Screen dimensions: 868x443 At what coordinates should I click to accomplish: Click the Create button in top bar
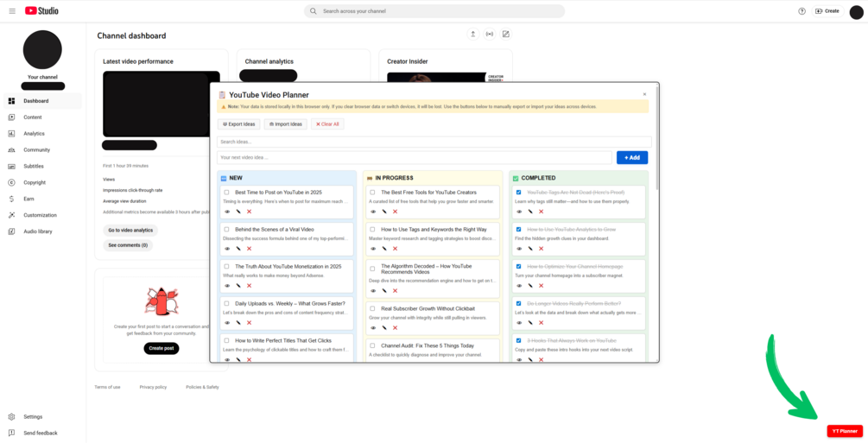click(827, 11)
